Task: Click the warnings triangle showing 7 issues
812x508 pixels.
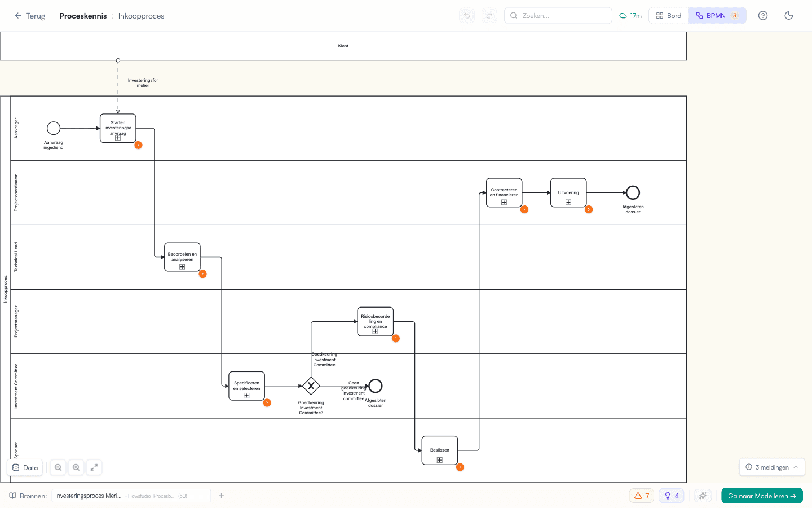Action: click(x=641, y=495)
